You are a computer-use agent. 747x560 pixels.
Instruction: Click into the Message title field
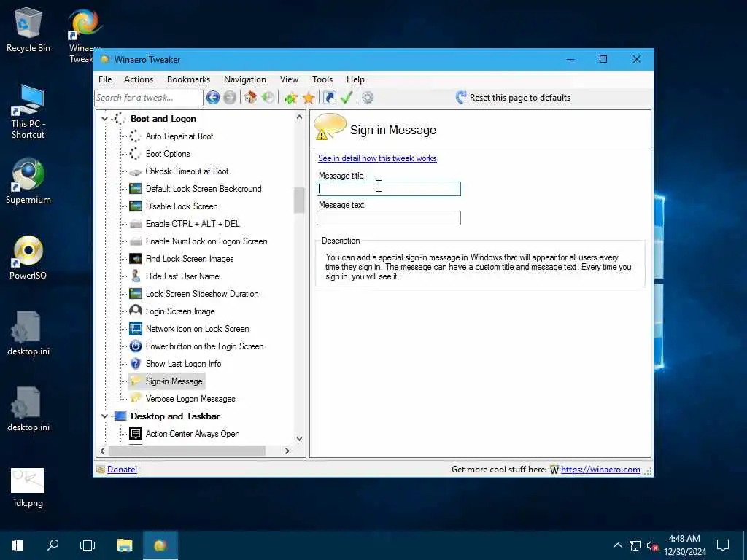[389, 189]
